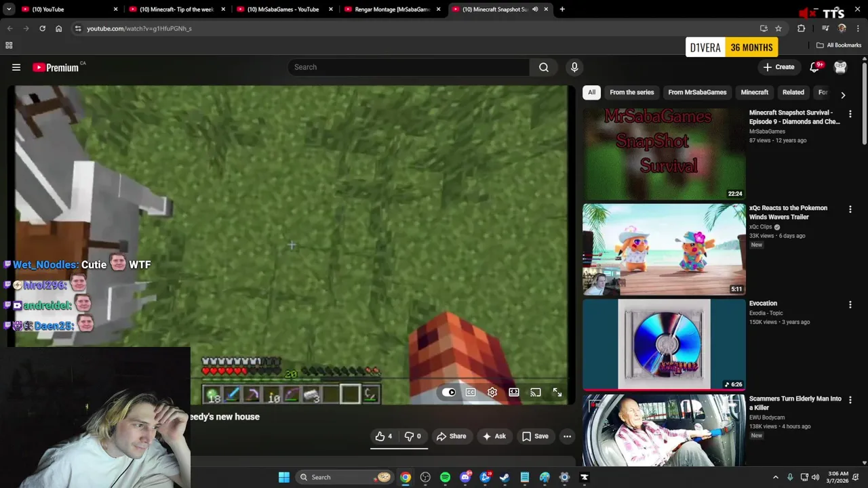This screenshot has width=868, height=488.
Task: Save the video to a playlist
Action: (x=535, y=436)
